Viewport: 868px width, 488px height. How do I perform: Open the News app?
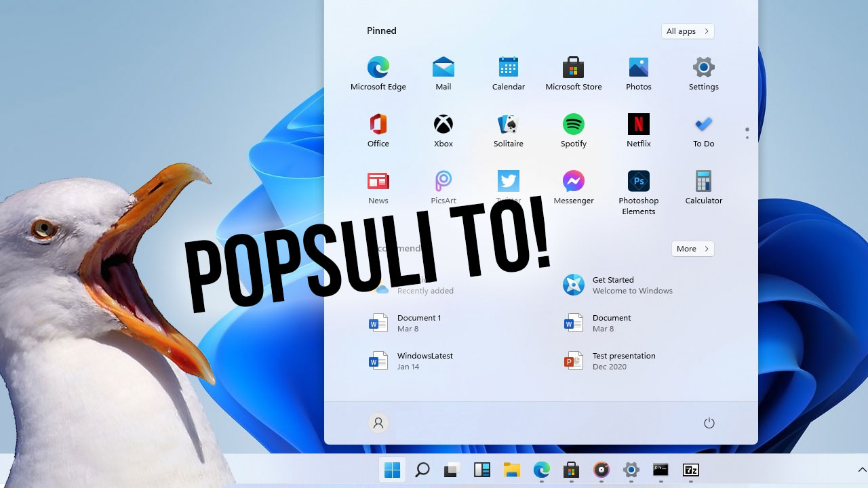[x=378, y=188]
